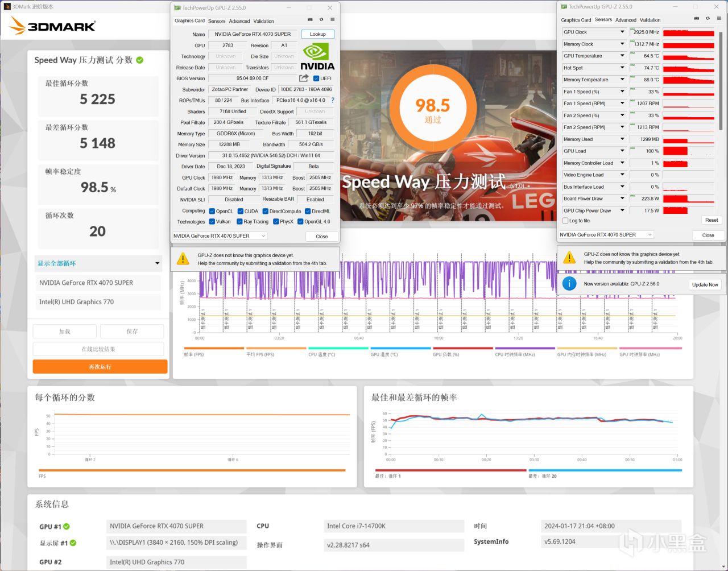Click the GPU-Z title bar icon in left window
728x571 pixels.
tap(177, 8)
